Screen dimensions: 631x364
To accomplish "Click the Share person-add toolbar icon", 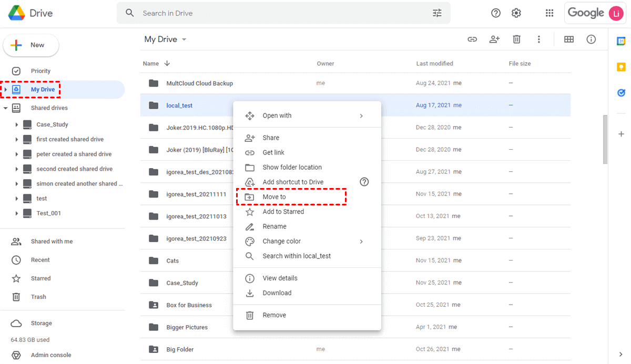I will click(x=494, y=39).
